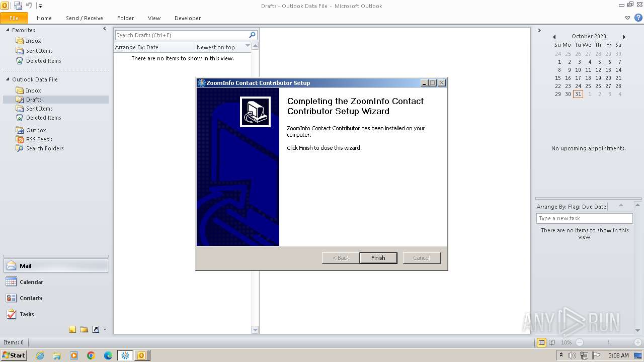Open Windows Explorer from taskbar
This screenshot has height=362, width=644.
click(x=57, y=355)
